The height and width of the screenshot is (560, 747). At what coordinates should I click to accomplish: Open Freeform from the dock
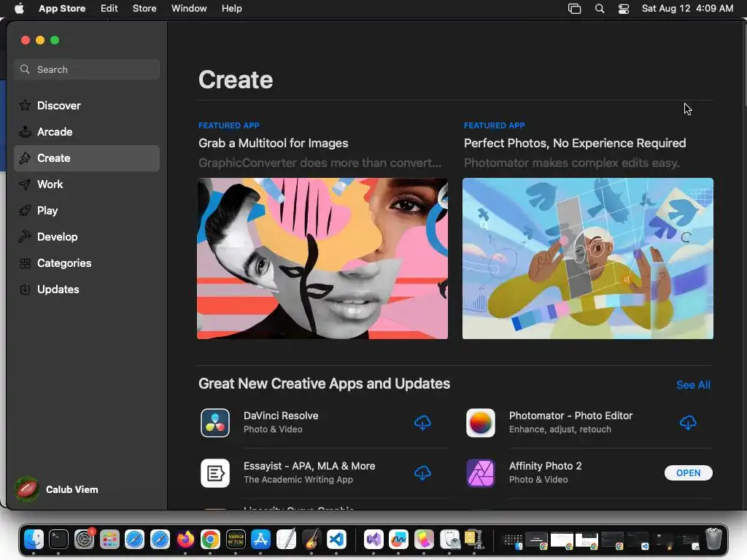coord(399,540)
